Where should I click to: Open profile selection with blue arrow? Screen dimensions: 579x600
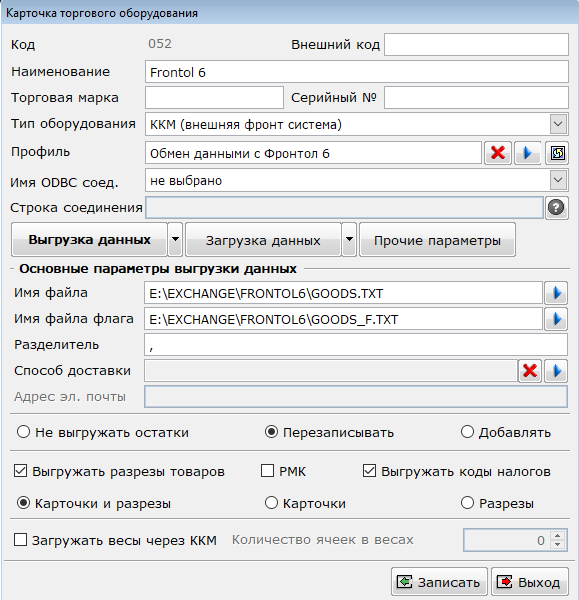pyautogui.click(x=527, y=153)
